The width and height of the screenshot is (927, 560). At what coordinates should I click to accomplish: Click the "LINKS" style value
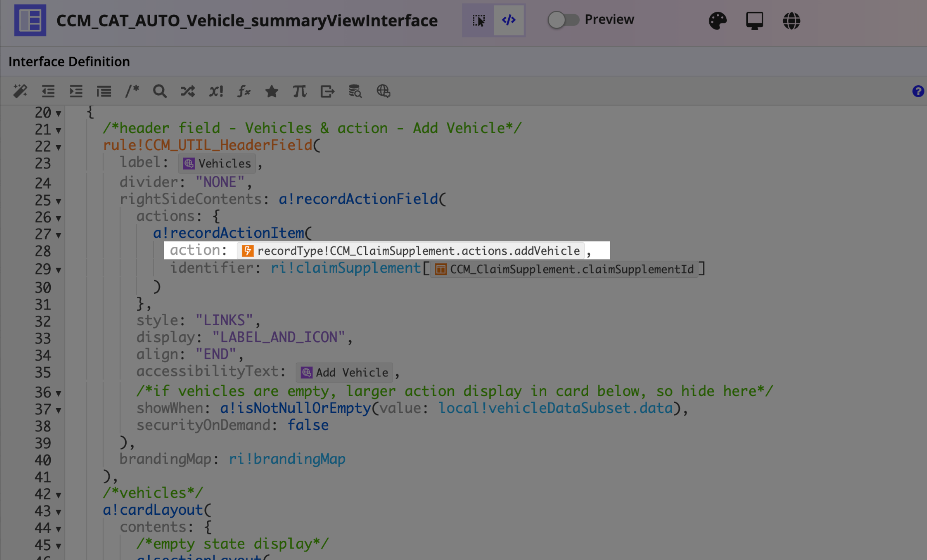pyautogui.click(x=224, y=320)
